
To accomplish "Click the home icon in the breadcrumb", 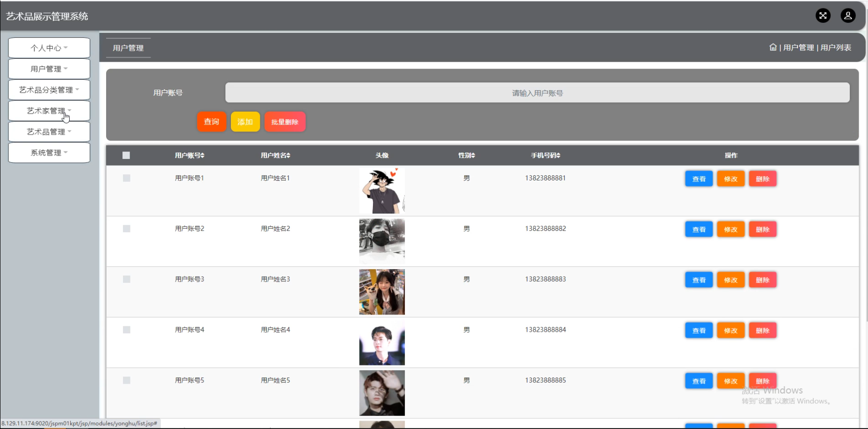I will click(773, 47).
